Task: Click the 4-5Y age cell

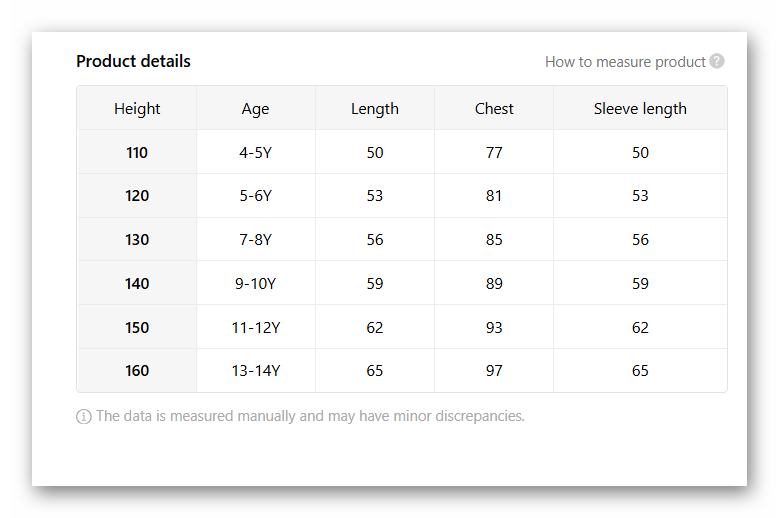Action: coord(255,153)
